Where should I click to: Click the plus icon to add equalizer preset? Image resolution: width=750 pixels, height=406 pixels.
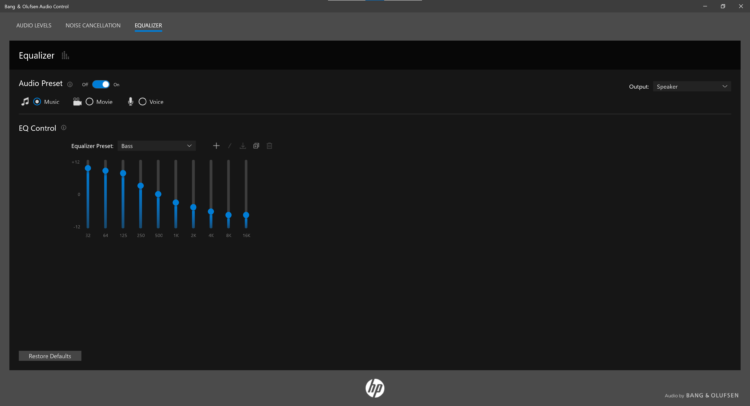tap(216, 146)
